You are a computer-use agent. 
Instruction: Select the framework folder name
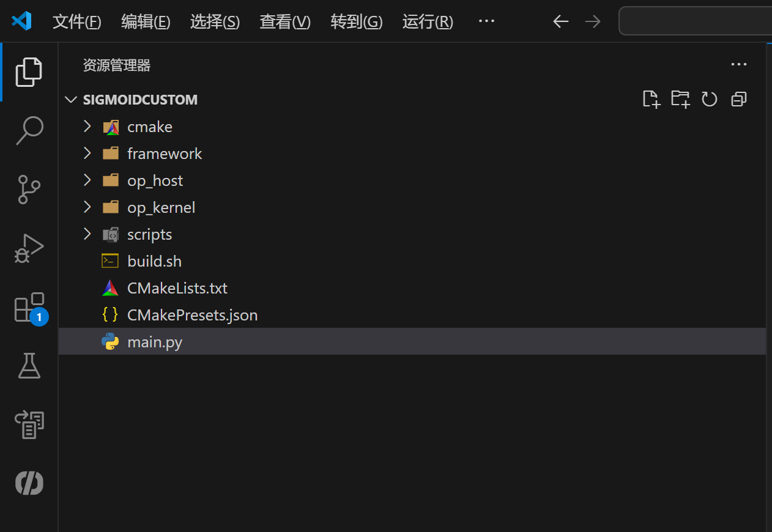(165, 153)
